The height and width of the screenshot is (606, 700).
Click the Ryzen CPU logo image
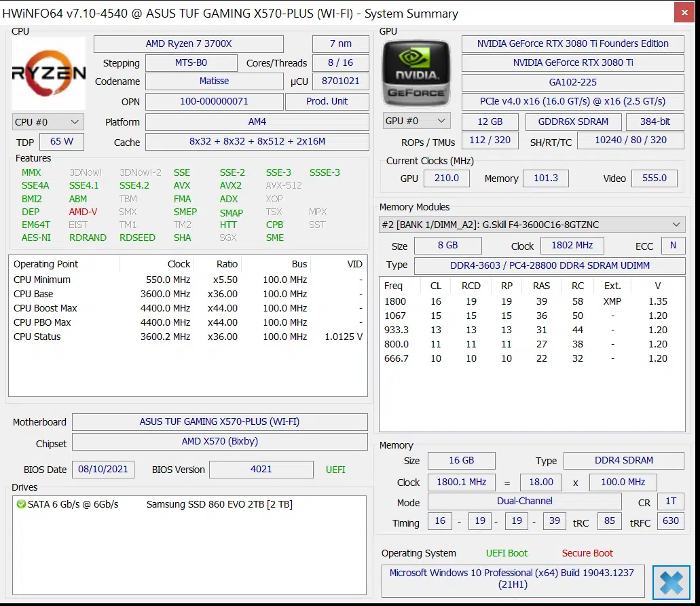pyautogui.click(x=49, y=73)
